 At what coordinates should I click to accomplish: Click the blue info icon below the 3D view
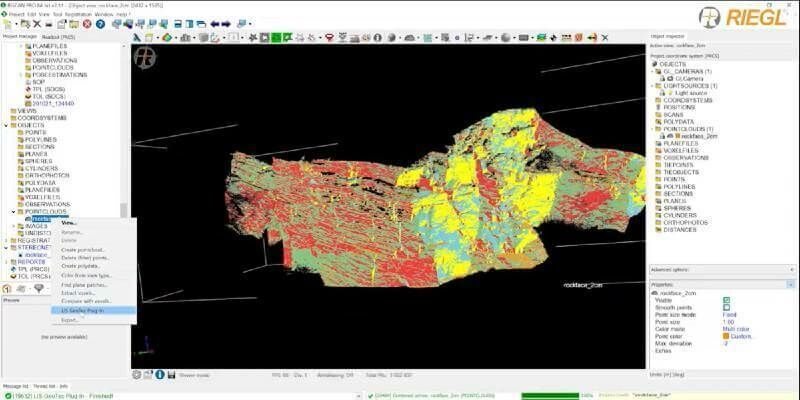coord(160,374)
